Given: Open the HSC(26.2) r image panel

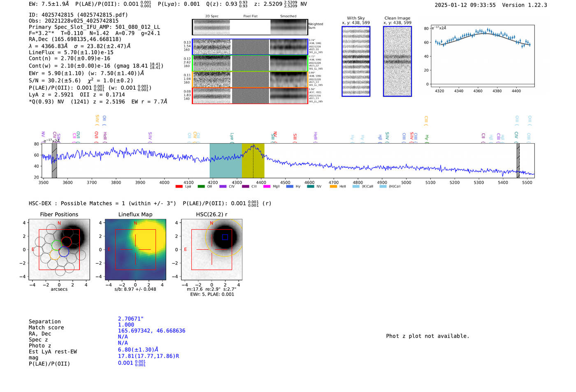Looking at the screenshot, I should [x=211, y=250].
